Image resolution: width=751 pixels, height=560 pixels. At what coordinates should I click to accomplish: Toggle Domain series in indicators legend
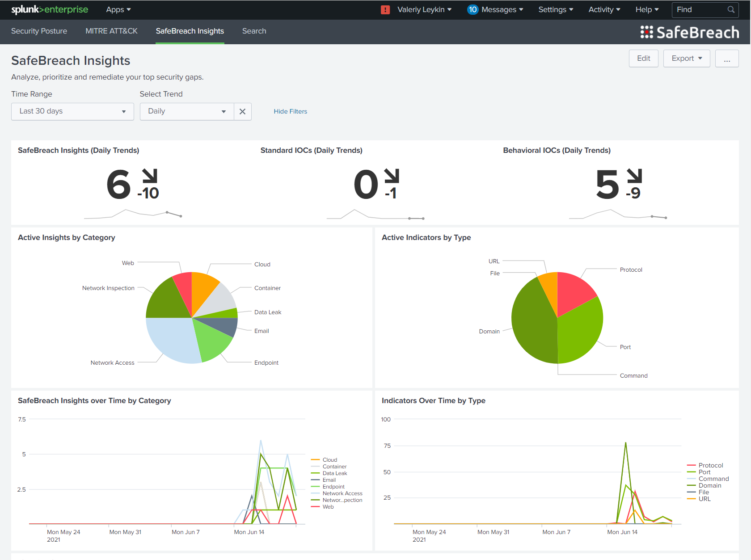(x=705, y=485)
